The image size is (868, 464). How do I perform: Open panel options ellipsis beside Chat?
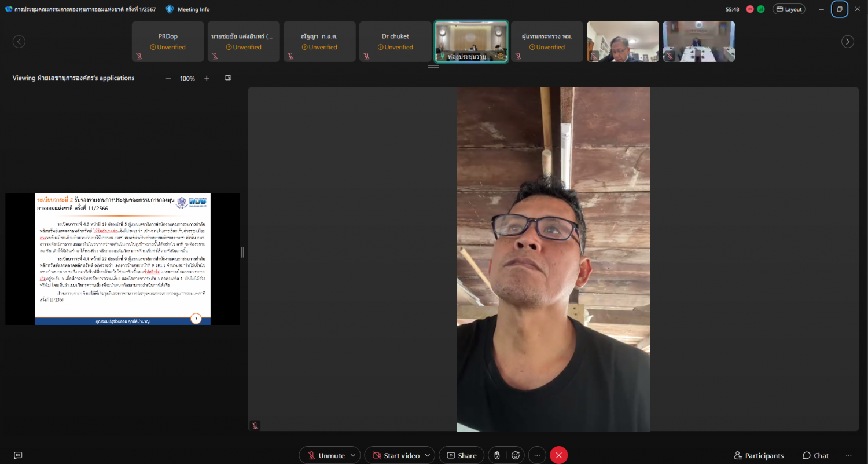[x=849, y=455]
